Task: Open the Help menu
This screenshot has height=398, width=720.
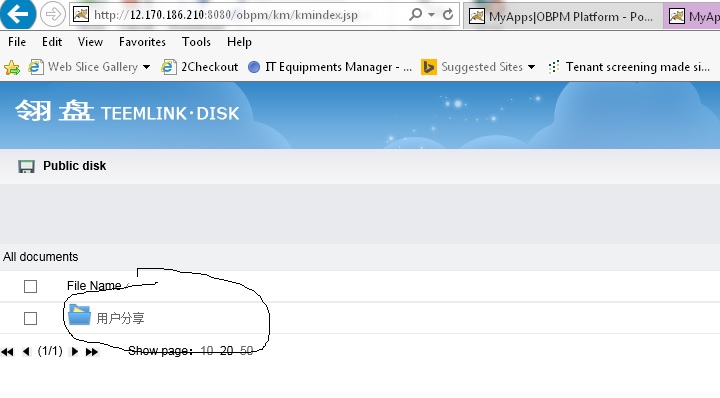Action: tap(239, 42)
